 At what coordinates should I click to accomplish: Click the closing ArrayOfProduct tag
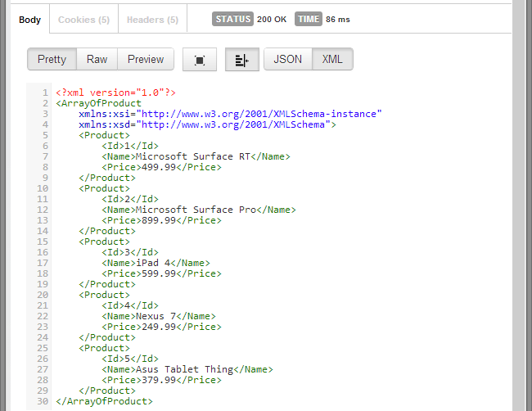(x=104, y=401)
